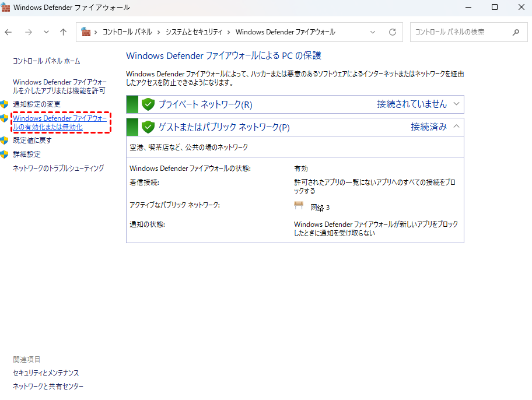
Task: Expand the プライベート ネットワーク section
Action: coord(457,104)
